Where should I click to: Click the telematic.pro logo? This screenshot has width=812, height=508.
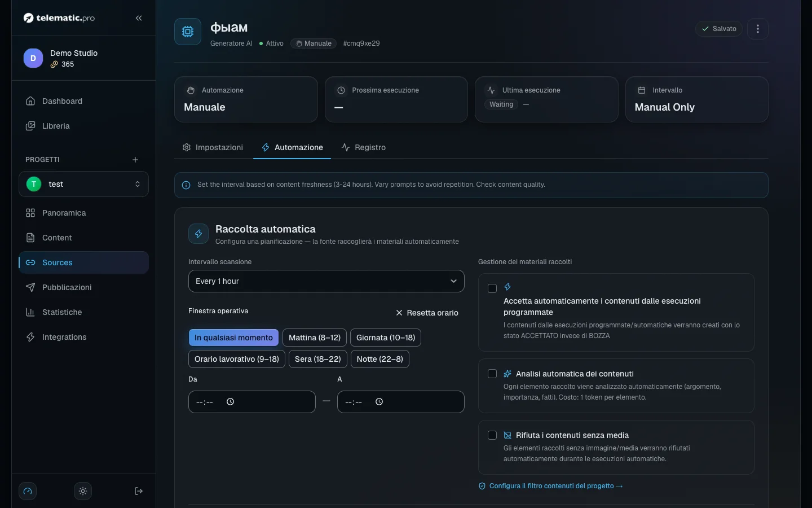tap(59, 18)
